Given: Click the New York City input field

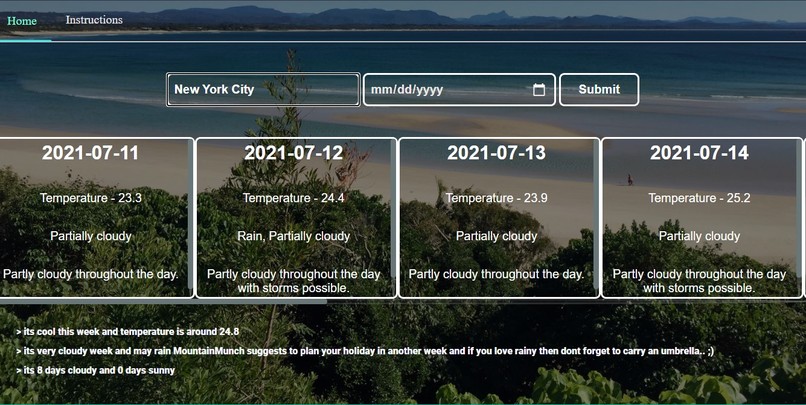Looking at the screenshot, I should pyautogui.click(x=263, y=89).
